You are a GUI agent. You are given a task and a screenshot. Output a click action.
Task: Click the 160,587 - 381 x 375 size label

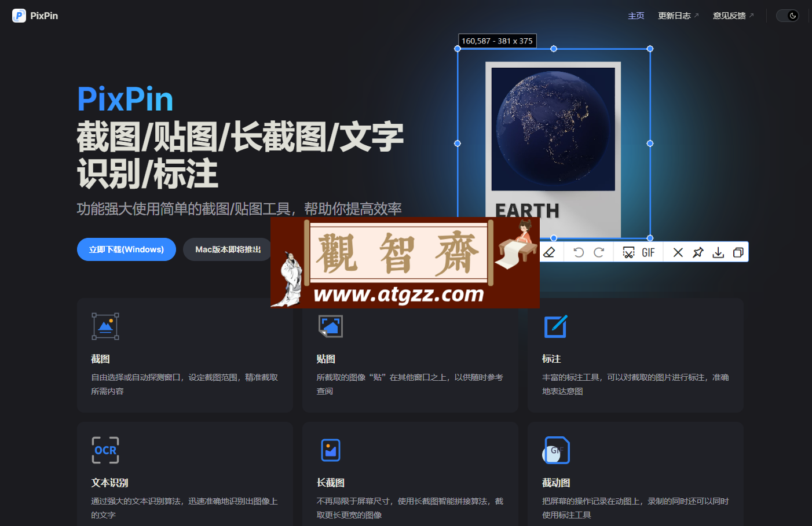click(x=497, y=41)
